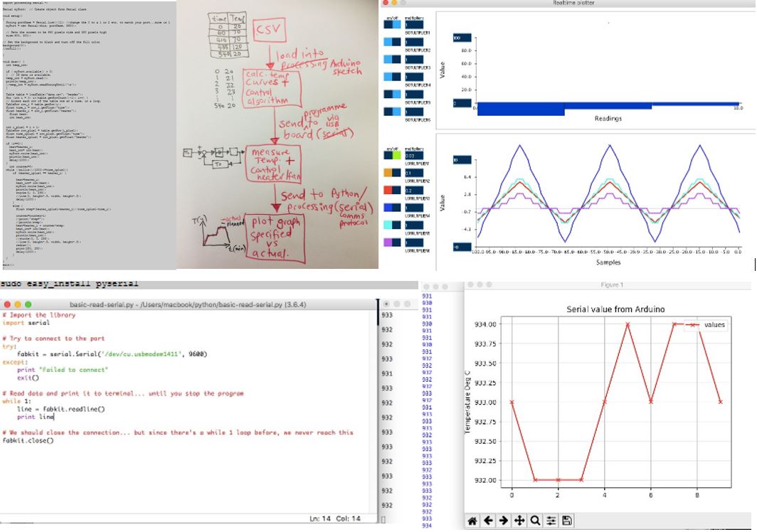Click the line graph multiplier field showing 0.03
The width and height of the screenshot is (757, 532).
(x=414, y=156)
